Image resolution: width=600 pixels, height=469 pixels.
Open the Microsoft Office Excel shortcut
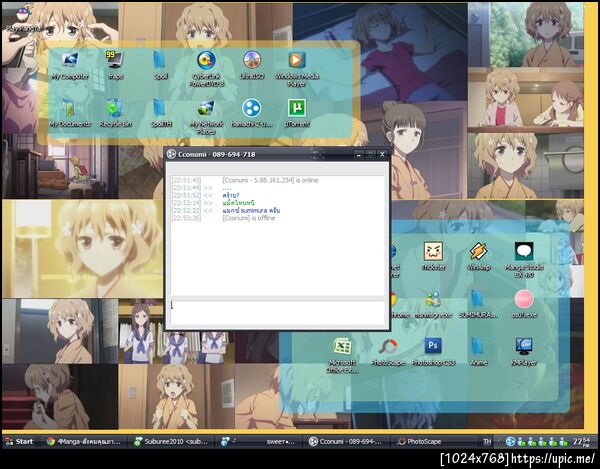pyautogui.click(x=342, y=355)
